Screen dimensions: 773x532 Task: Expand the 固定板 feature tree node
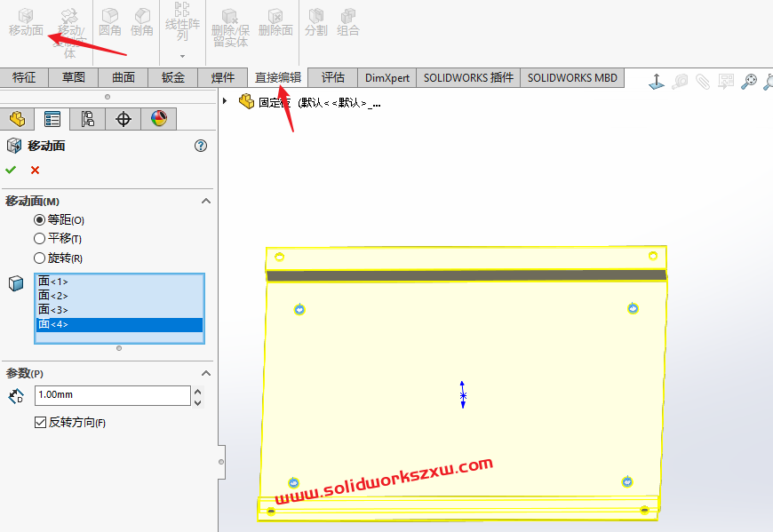point(226,101)
